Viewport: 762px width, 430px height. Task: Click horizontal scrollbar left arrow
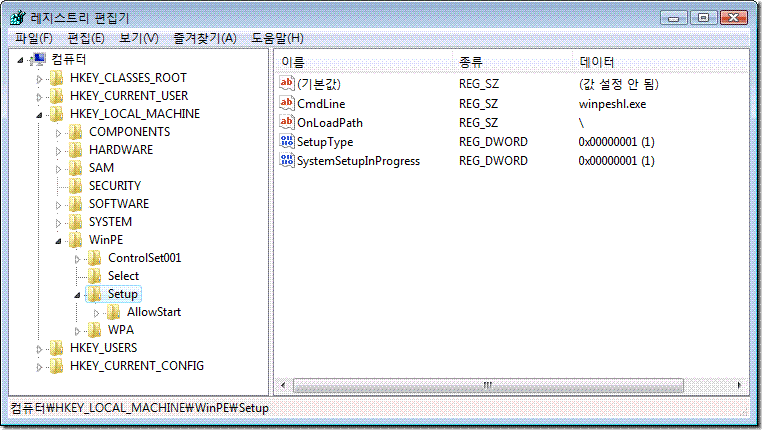pyautogui.click(x=283, y=385)
